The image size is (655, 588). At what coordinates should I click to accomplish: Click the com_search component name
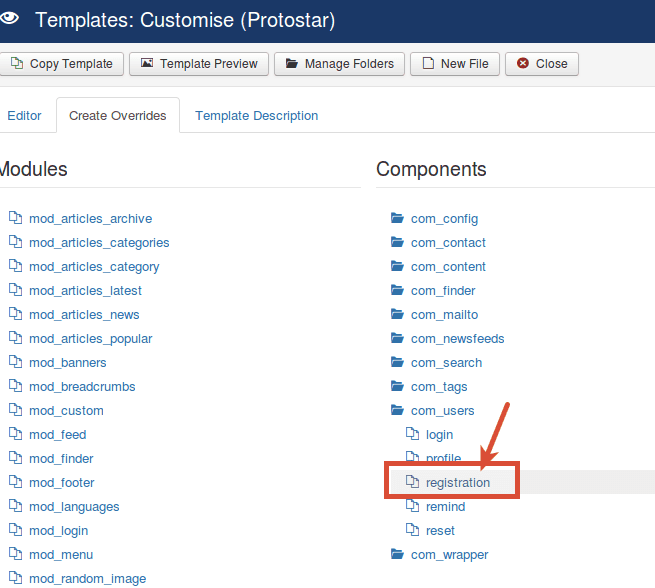pyautogui.click(x=446, y=362)
